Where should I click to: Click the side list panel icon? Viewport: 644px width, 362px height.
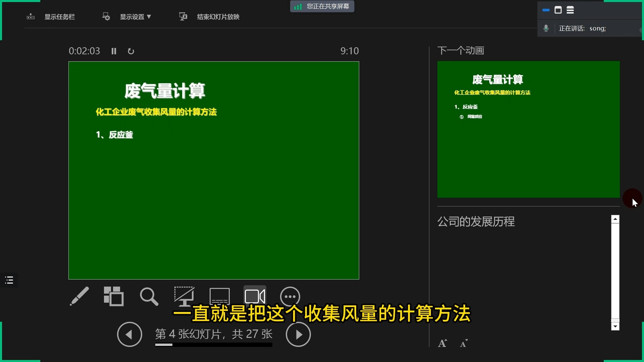pos(9,280)
